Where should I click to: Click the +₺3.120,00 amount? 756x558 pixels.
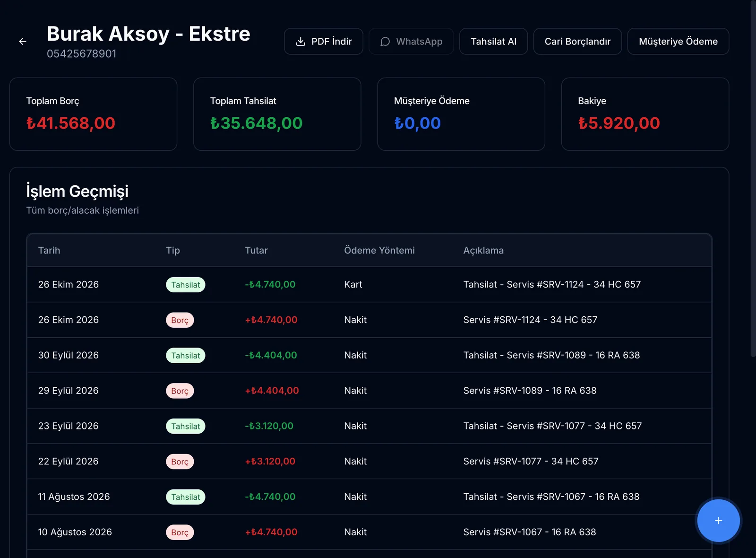[270, 461]
